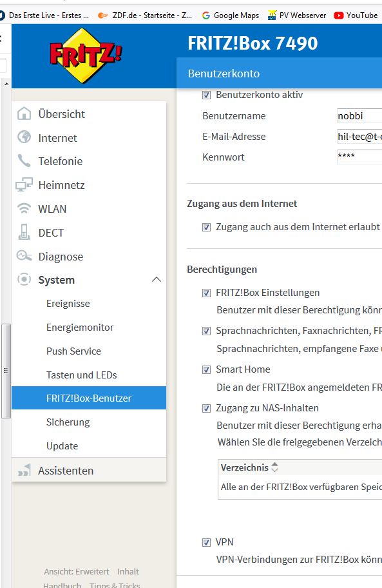
Task: Open the Assistenten icon
Action: [x=24, y=470]
